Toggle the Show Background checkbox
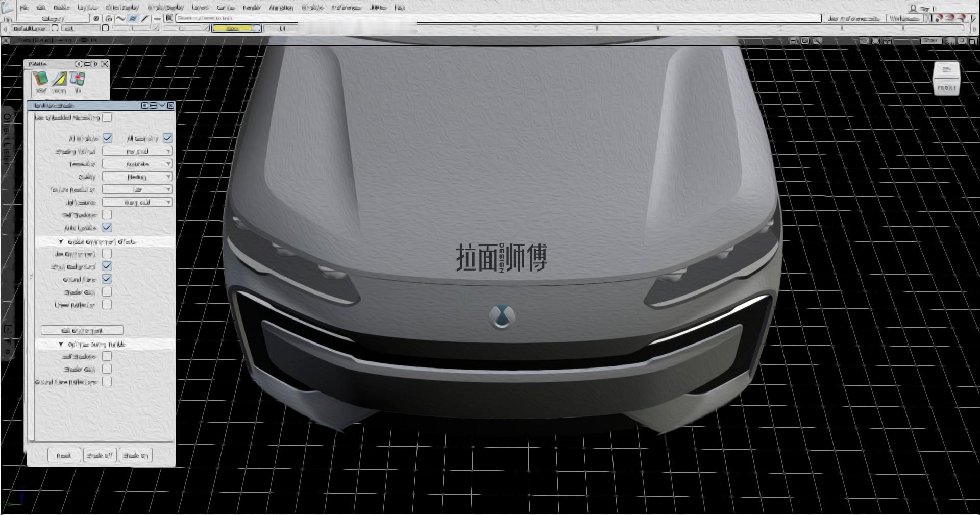The image size is (980, 515). click(107, 266)
